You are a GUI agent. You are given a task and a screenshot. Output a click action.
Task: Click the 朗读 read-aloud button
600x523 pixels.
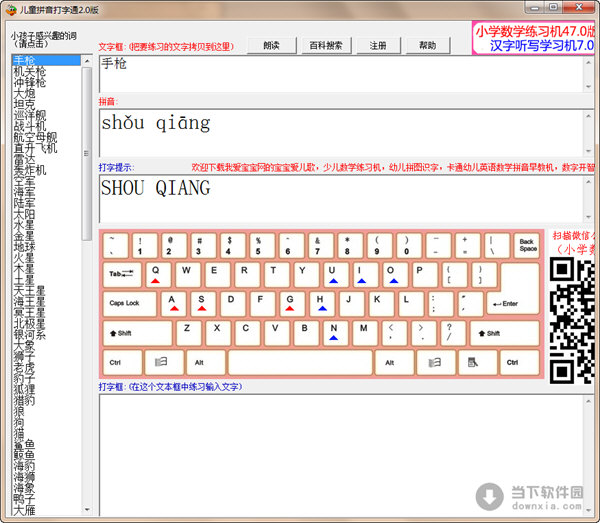(272, 46)
